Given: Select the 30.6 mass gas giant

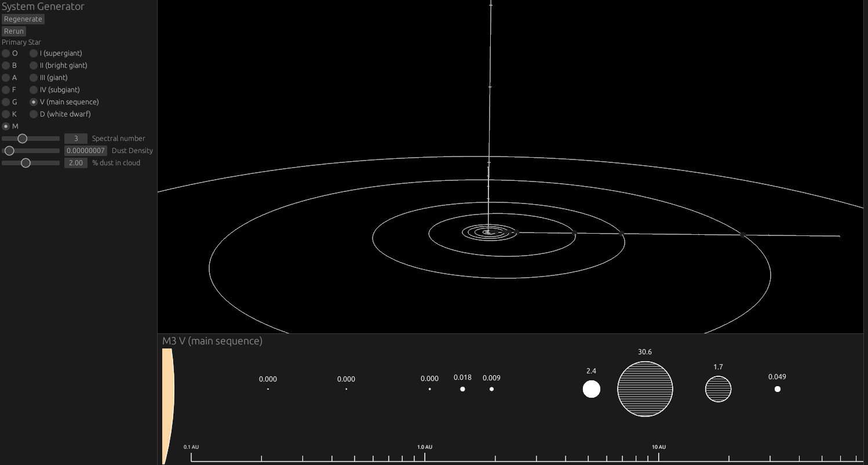Looking at the screenshot, I should (x=645, y=388).
